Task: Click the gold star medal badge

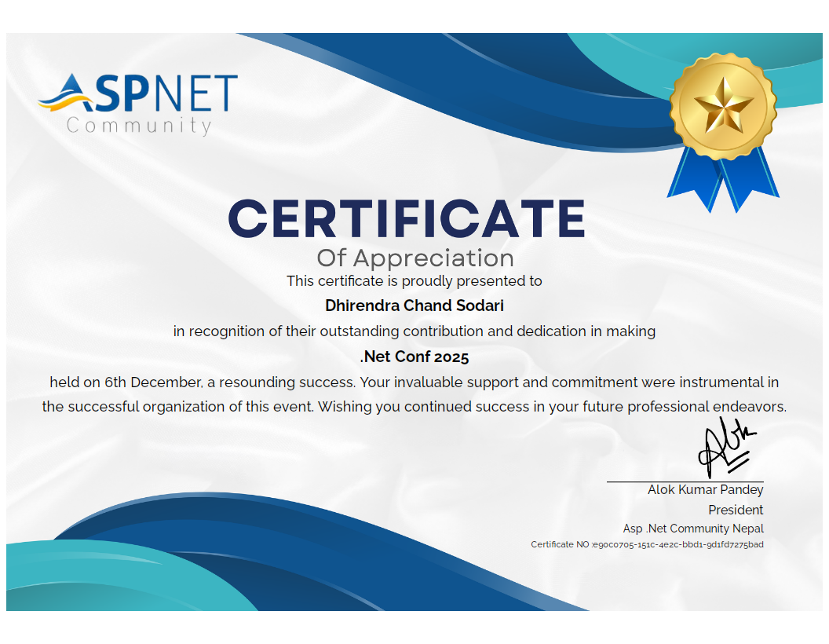Action: point(722,105)
